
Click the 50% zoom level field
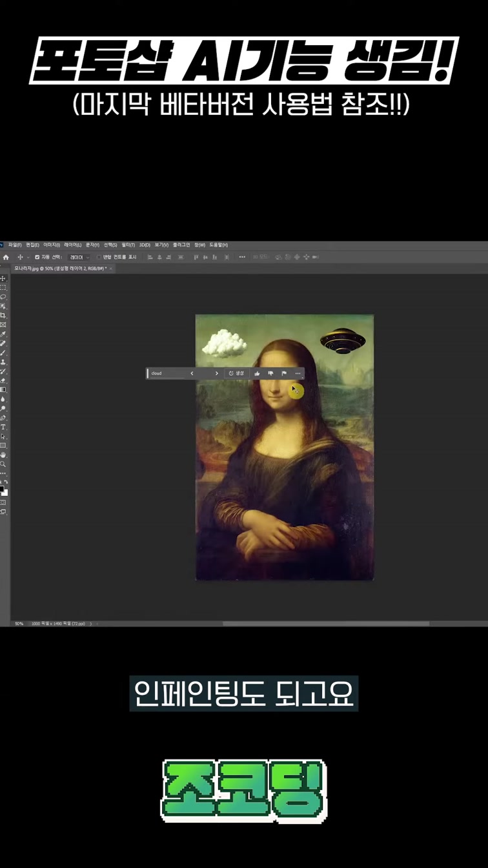19,624
